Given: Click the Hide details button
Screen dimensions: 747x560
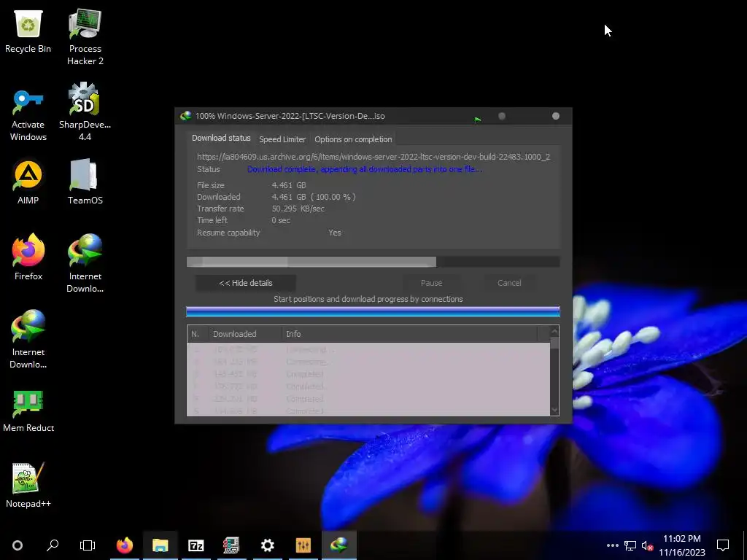Looking at the screenshot, I should tap(246, 283).
